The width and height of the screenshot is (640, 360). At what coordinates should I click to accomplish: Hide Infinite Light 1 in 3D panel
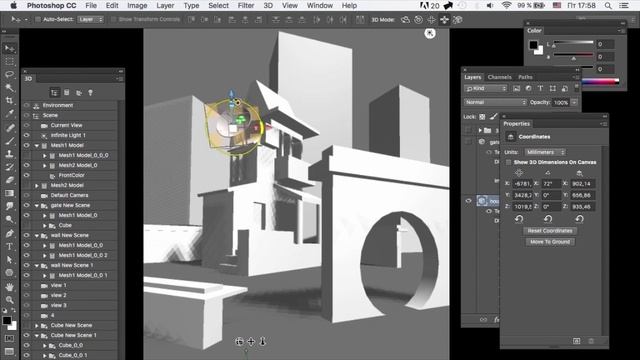27,135
